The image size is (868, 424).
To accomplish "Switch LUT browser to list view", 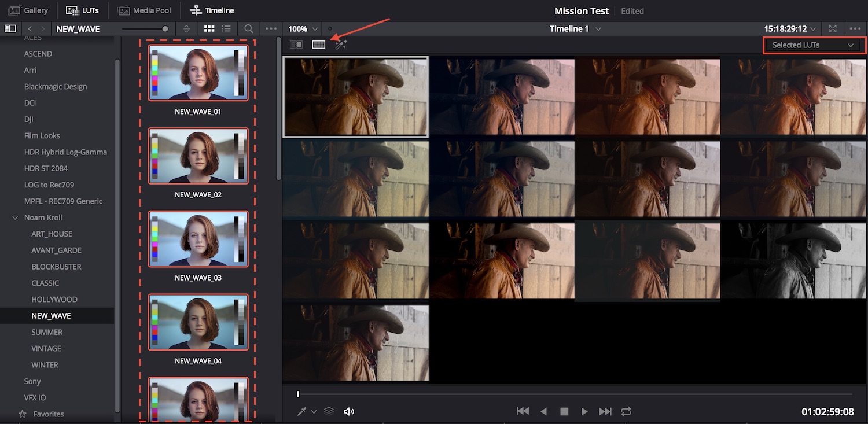I will coord(227,28).
